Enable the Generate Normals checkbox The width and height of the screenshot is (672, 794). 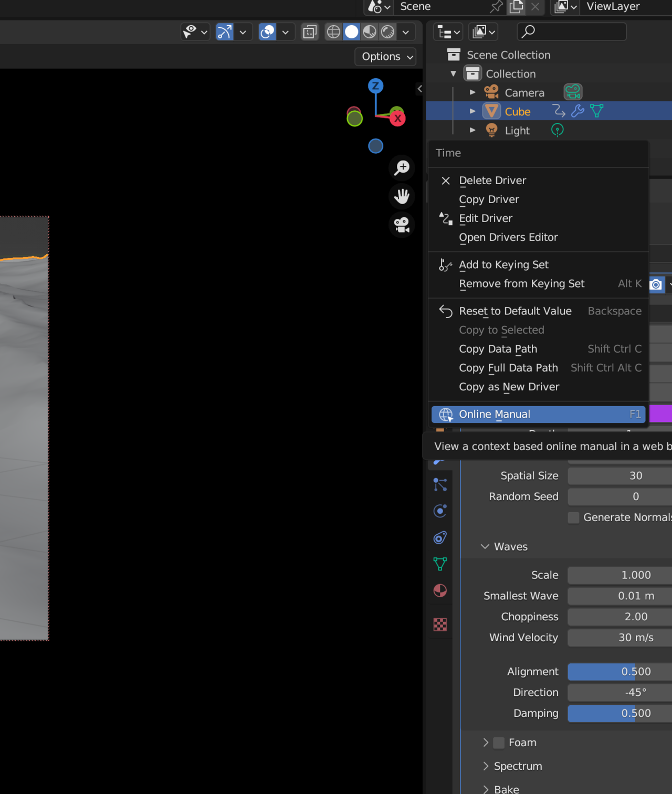[574, 517]
